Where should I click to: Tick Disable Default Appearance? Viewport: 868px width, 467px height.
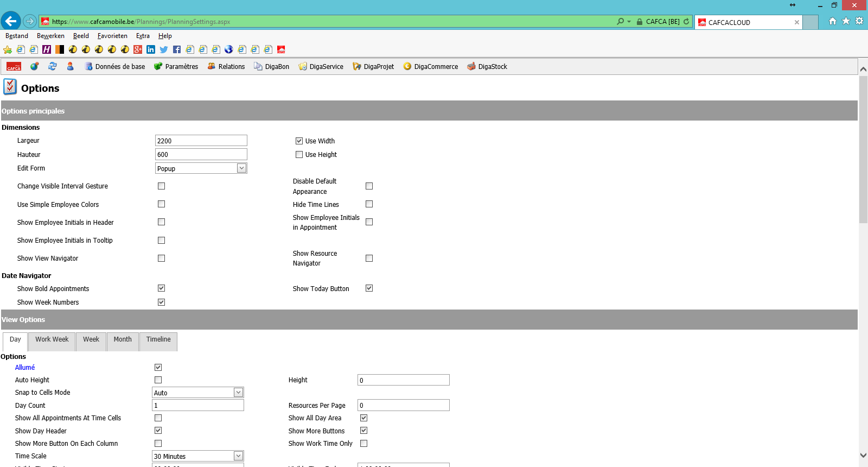click(x=369, y=186)
